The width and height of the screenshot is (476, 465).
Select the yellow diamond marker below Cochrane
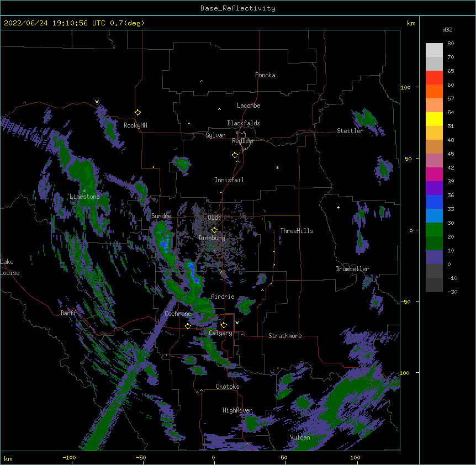[188, 326]
